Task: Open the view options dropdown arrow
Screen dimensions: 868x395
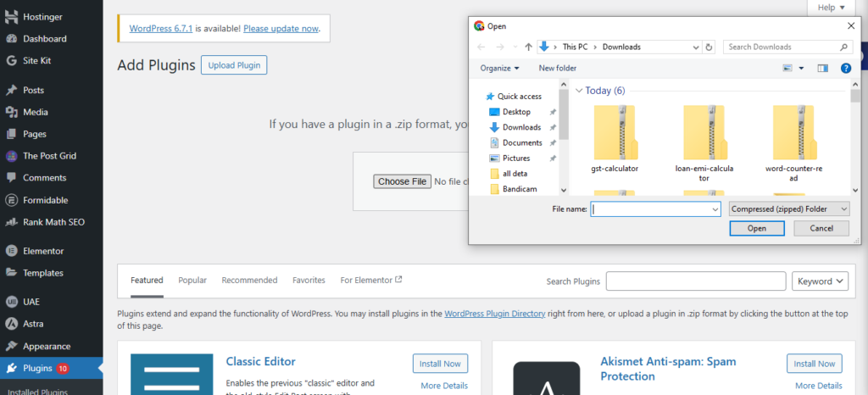Action: pos(801,68)
